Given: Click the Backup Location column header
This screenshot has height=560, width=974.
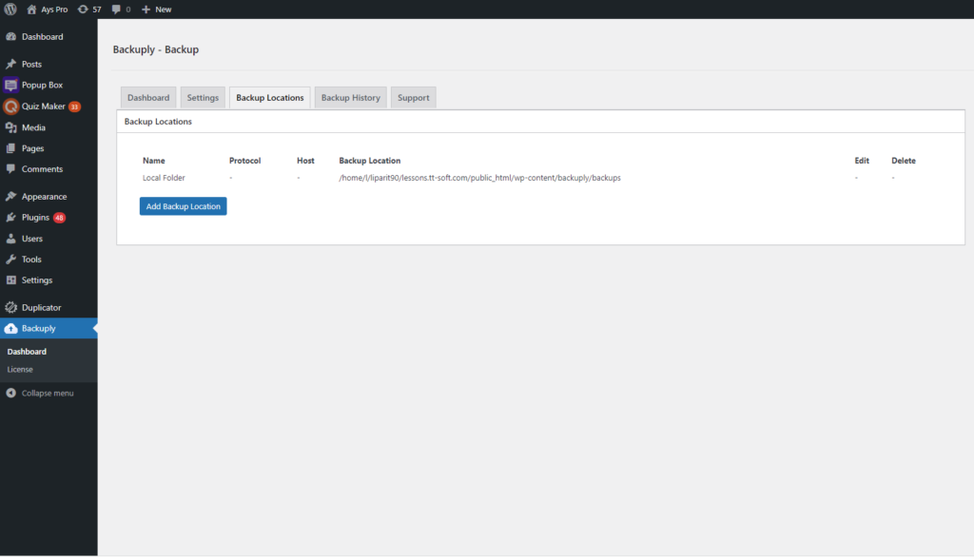Looking at the screenshot, I should point(370,160).
